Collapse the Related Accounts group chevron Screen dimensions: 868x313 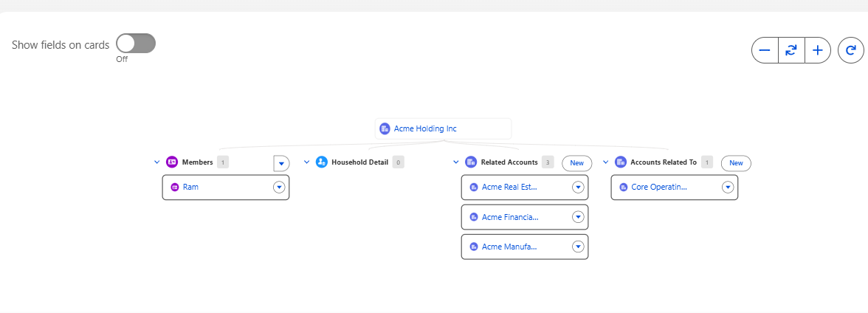[456, 162]
